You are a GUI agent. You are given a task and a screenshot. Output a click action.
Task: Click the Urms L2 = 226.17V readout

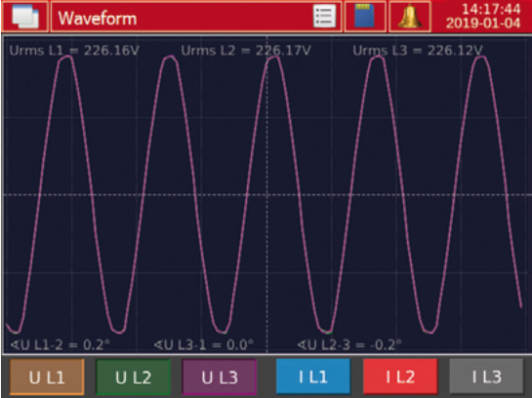point(246,51)
